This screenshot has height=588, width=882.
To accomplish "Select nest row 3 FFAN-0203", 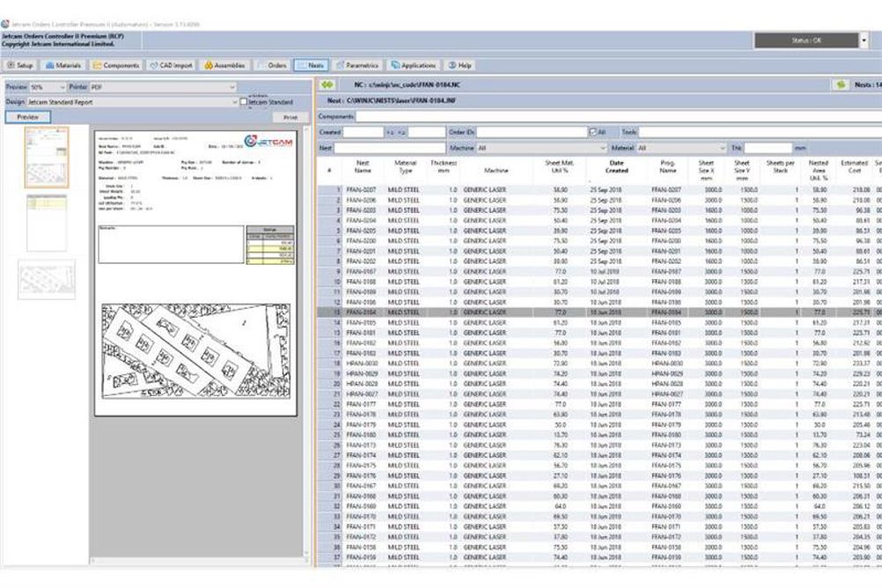I will [599, 210].
